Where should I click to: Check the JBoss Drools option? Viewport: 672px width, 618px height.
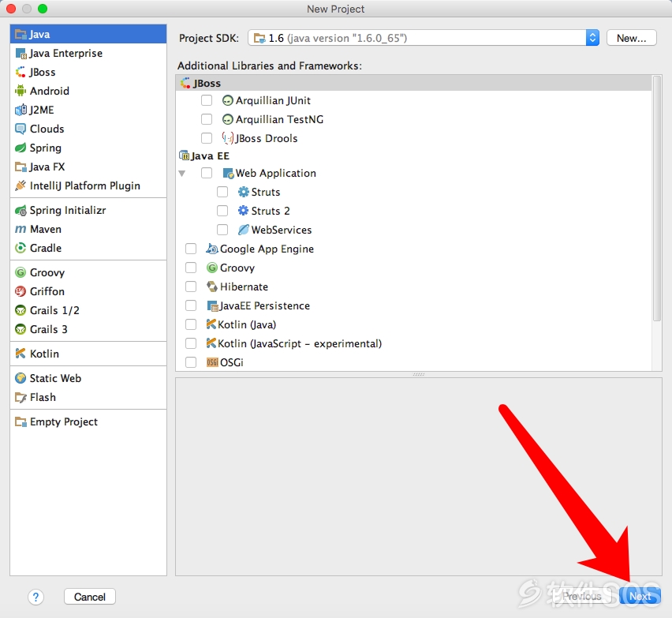tap(207, 138)
